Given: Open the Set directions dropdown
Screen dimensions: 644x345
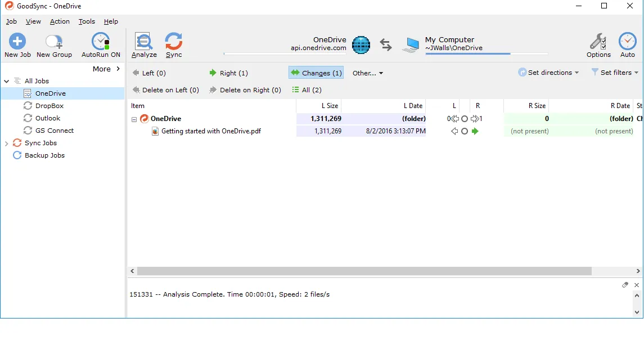Looking at the screenshot, I should (548, 73).
